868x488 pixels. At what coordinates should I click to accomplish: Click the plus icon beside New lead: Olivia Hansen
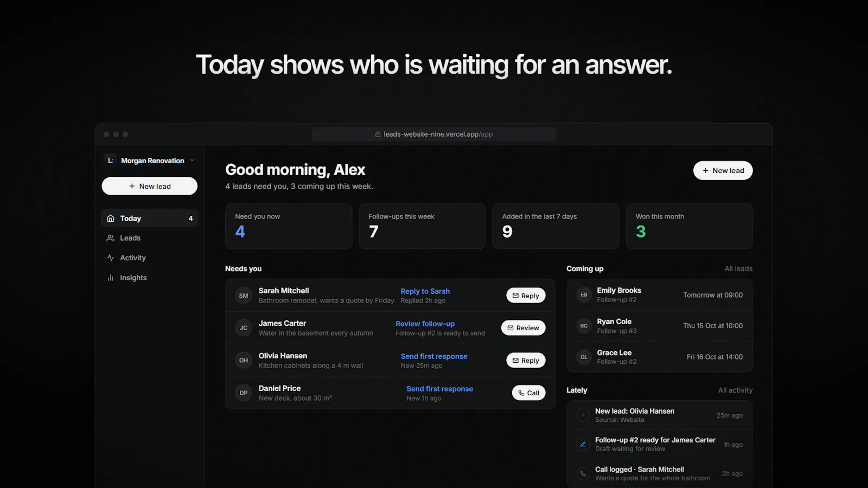[x=583, y=415]
